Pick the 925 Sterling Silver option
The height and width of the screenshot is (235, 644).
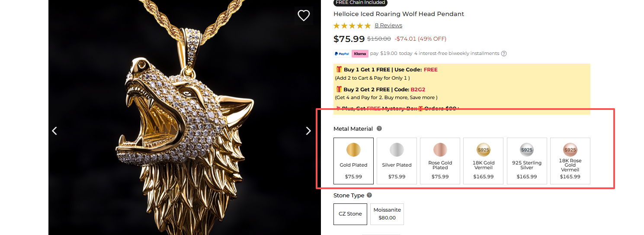tap(527, 161)
